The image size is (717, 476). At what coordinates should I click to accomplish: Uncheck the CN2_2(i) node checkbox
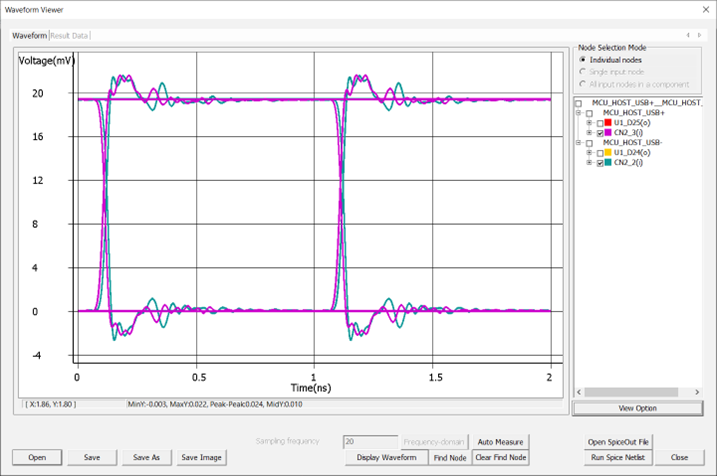pos(599,163)
